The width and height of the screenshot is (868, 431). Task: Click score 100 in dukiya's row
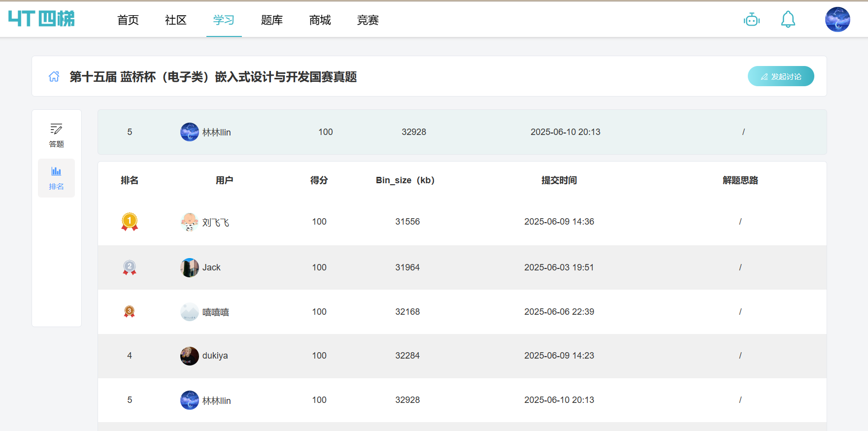pos(319,356)
